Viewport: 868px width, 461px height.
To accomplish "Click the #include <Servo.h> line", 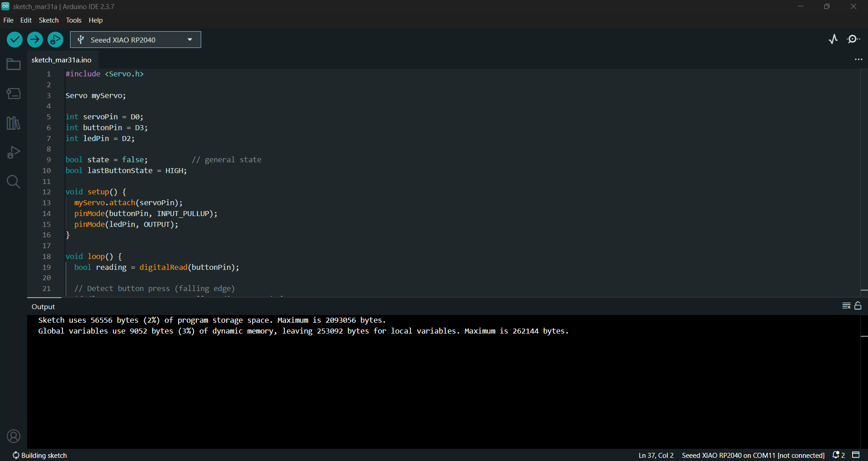I will click(104, 74).
